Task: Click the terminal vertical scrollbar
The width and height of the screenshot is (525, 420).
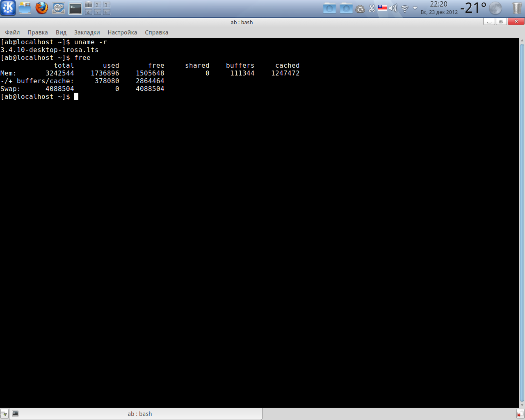Action: [522, 222]
